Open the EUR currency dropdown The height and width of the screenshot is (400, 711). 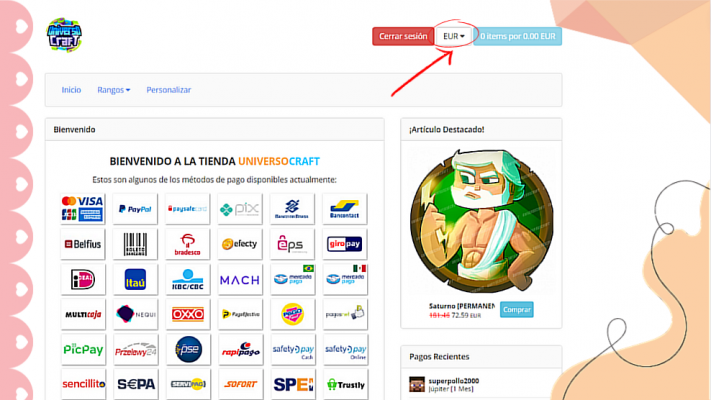click(453, 36)
